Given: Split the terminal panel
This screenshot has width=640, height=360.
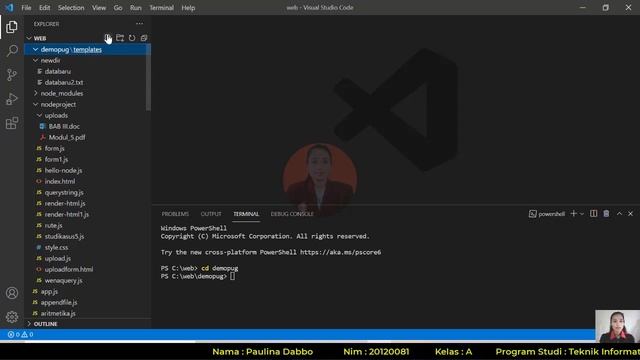Looking at the screenshot, I should (593, 213).
